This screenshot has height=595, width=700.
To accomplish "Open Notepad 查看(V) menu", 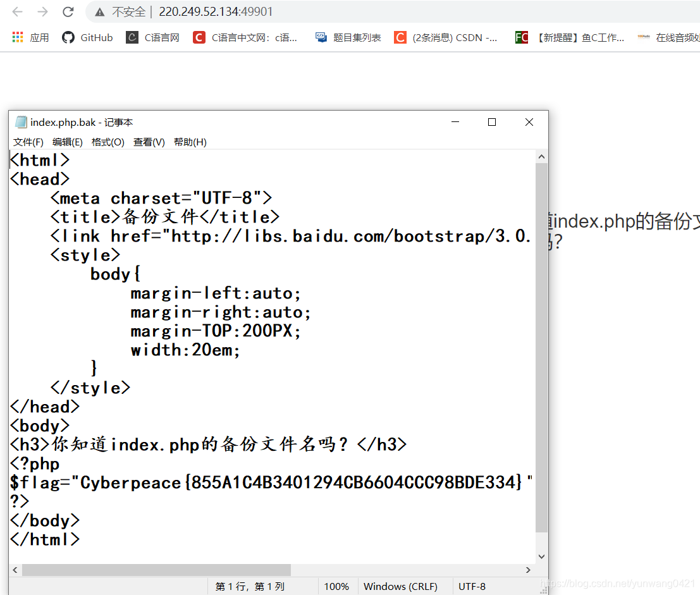I will point(149,142).
